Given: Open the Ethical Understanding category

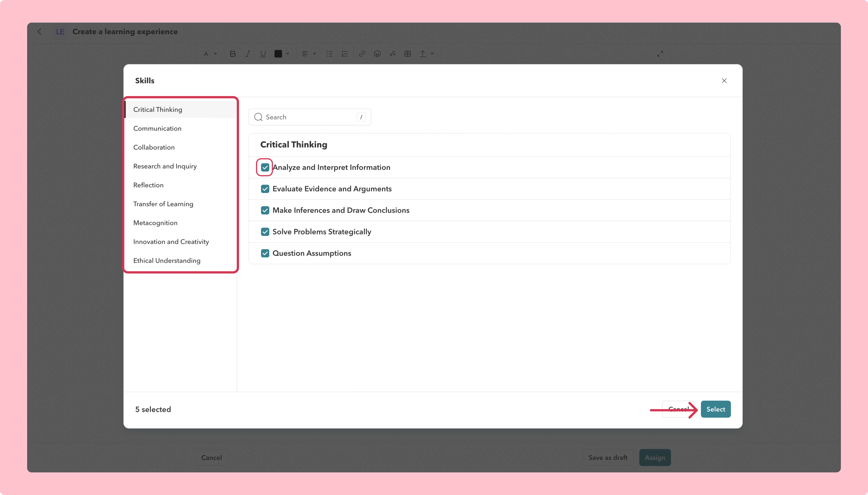Looking at the screenshot, I should tap(181, 260).
